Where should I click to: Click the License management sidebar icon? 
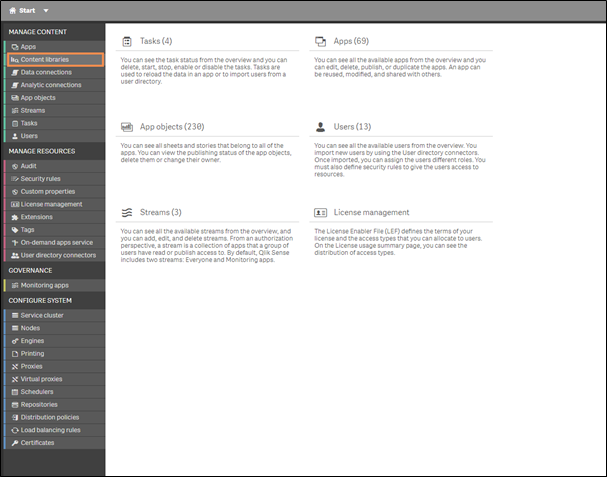click(15, 204)
